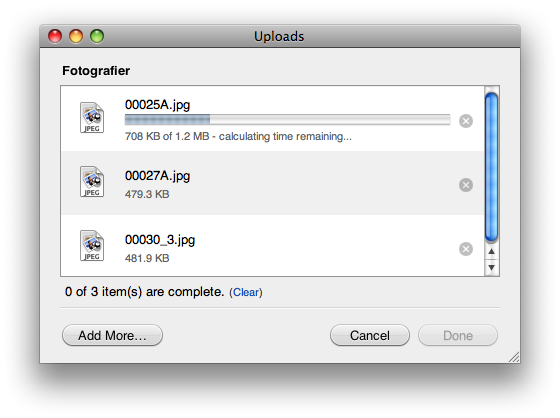Click the JPEG file icon for 00030_3.jpg
This screenshot has height=418, width=560.
point(92,246)
